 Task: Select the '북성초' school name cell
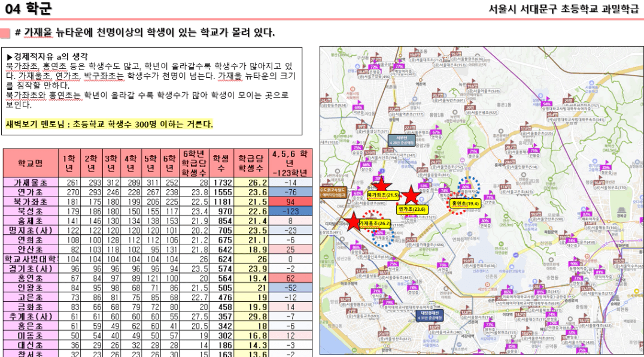point(31,211)
